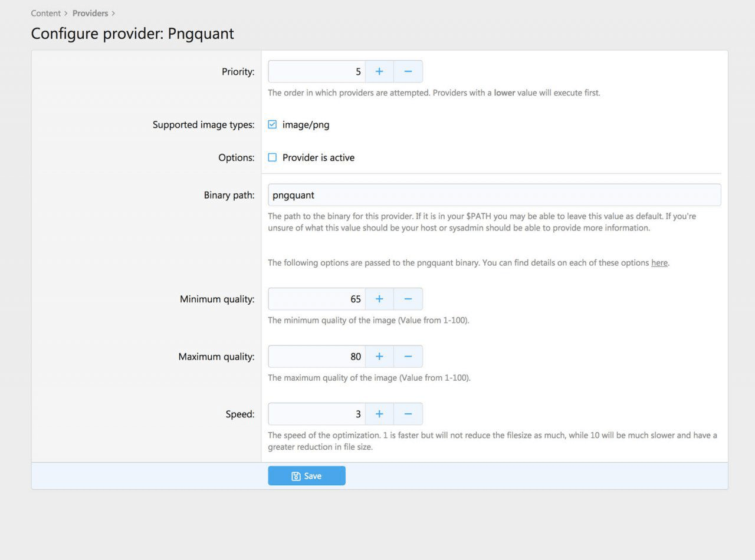
Task: Click the Binary path text field
Action: (494, 195)
